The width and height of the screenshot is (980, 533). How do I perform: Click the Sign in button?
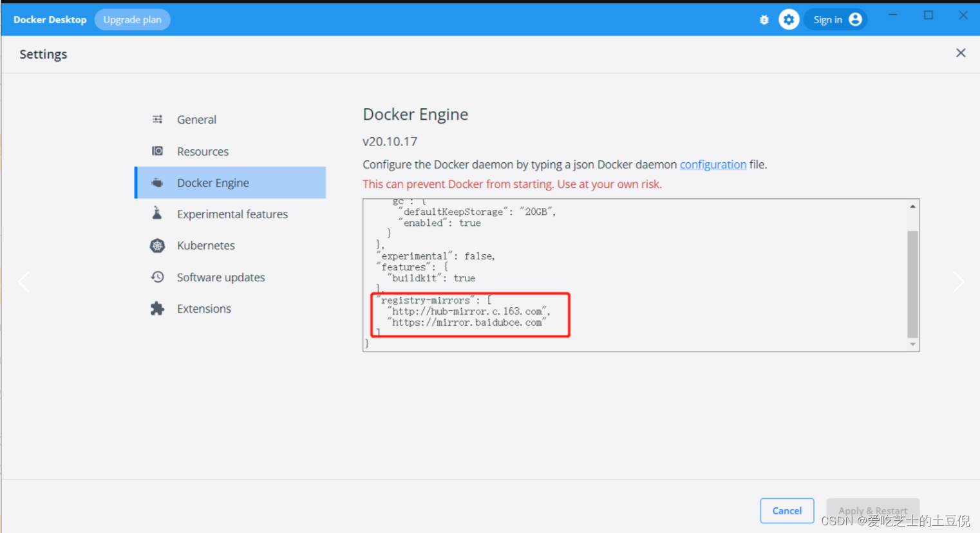click(x=835, y=19)
